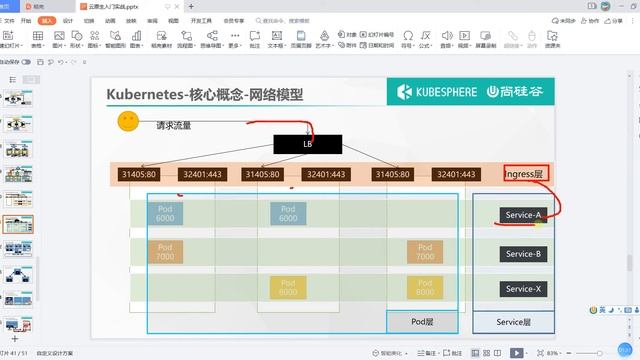Open the Developer tools (开发工具) tab
The image size is (640, 360).
click(x=201, y=21)
